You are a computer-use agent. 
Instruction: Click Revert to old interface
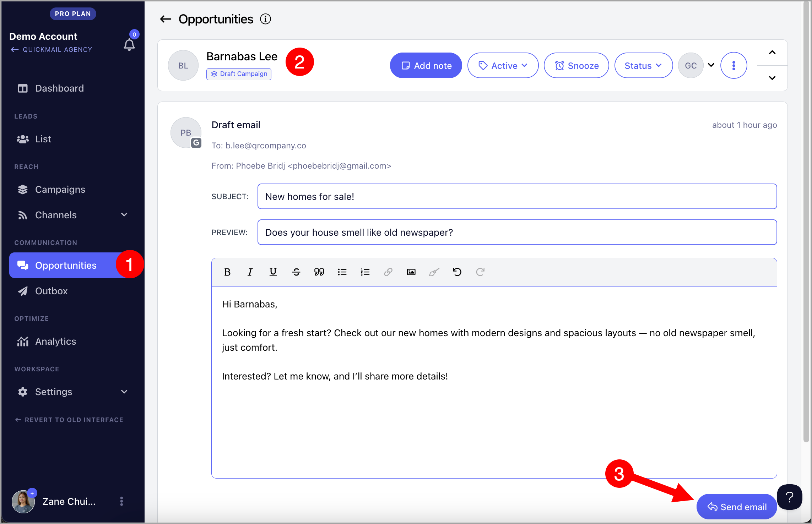pos(69,420)
